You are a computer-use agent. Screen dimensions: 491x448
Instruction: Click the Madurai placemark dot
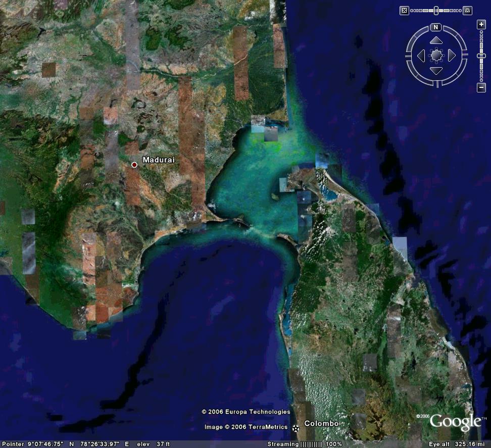(134, 165)
